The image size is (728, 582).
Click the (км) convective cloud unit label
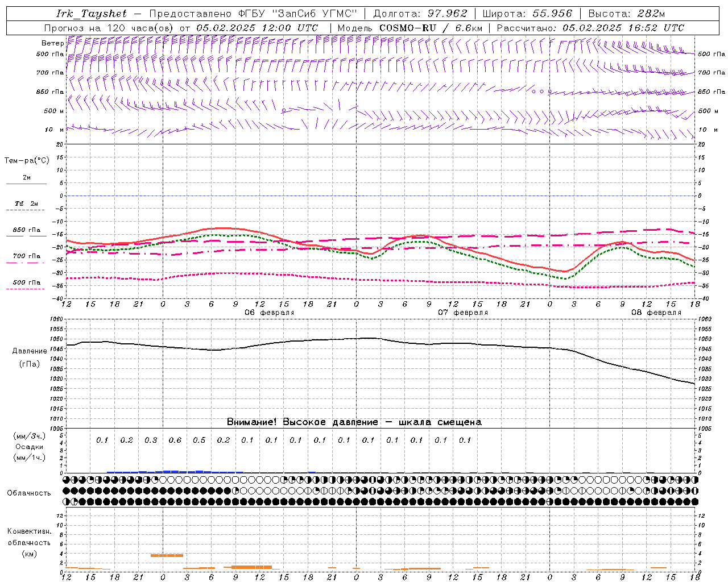point(30,554)
